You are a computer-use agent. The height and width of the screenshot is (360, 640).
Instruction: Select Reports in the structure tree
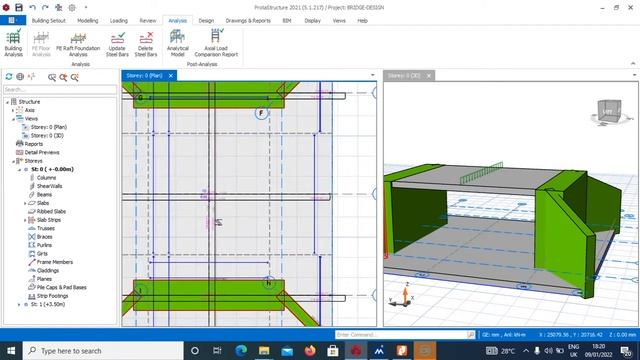pos(33,144)
